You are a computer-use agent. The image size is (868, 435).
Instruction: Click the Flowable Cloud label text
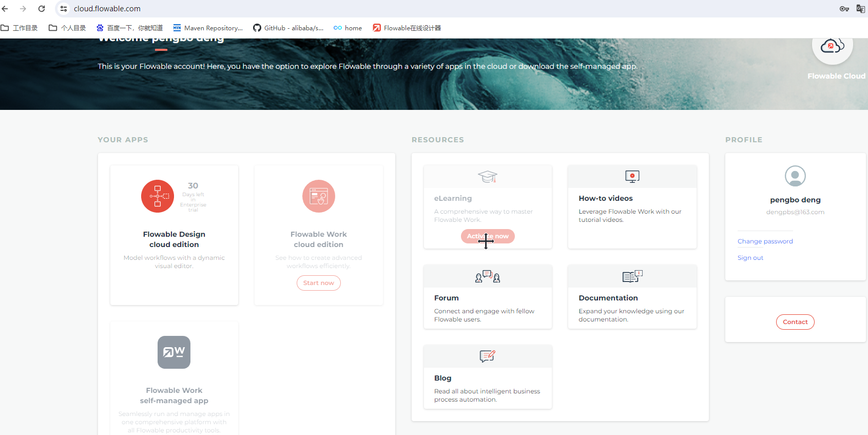point(836,76)
